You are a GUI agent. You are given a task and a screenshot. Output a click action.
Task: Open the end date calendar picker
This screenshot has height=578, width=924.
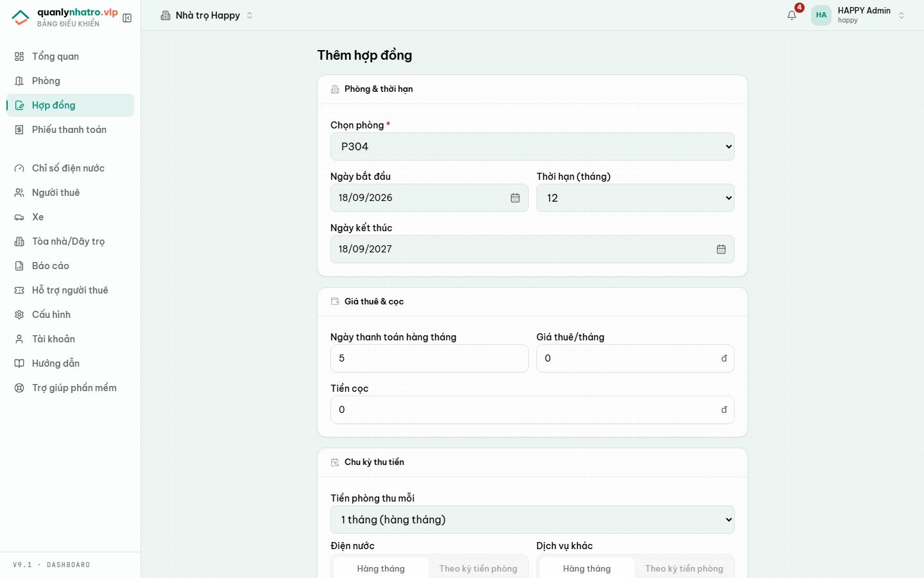(721, 249)
